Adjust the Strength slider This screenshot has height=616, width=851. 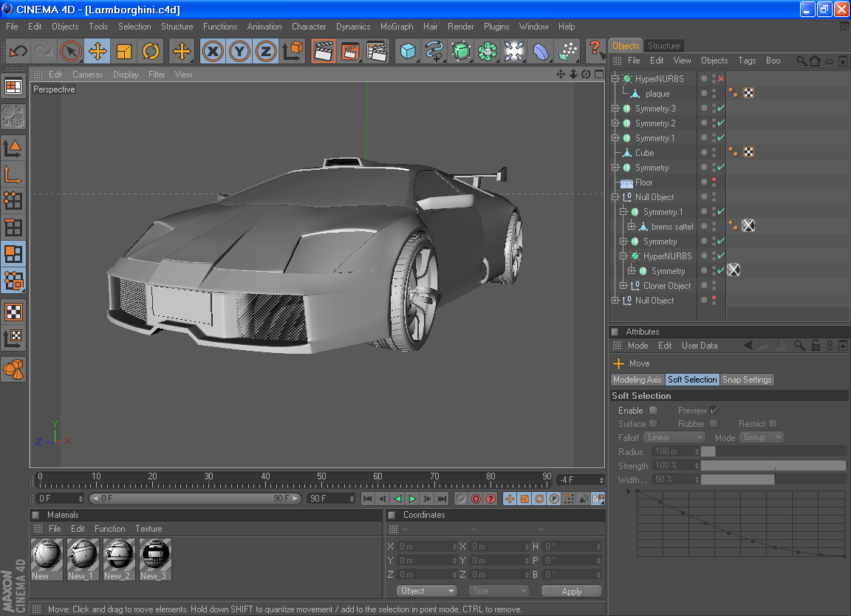click(773, 465)
